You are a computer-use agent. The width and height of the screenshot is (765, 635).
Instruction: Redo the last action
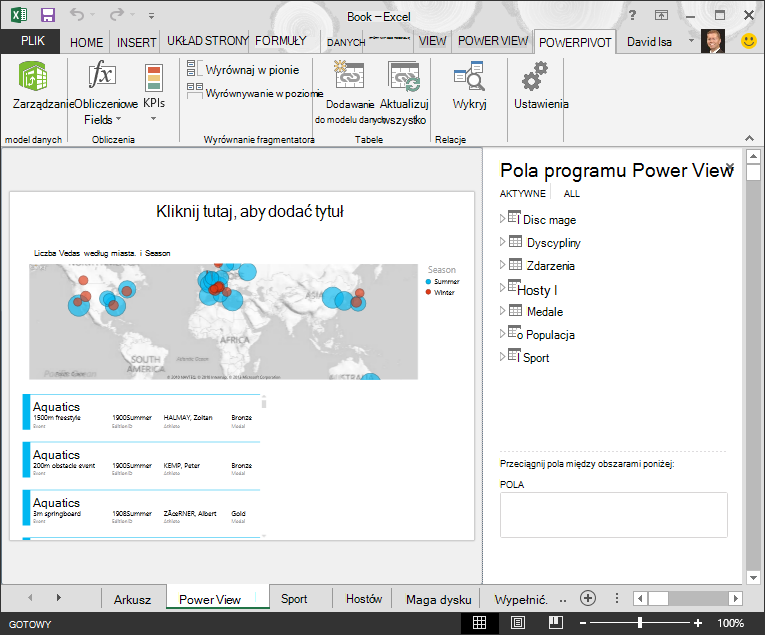pos(117,15)
